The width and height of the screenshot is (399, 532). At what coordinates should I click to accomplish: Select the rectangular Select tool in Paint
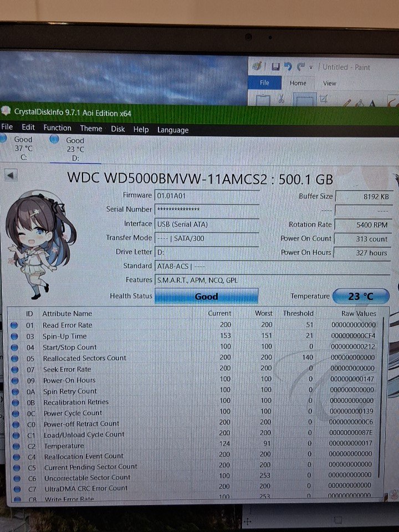coord(304,100)
